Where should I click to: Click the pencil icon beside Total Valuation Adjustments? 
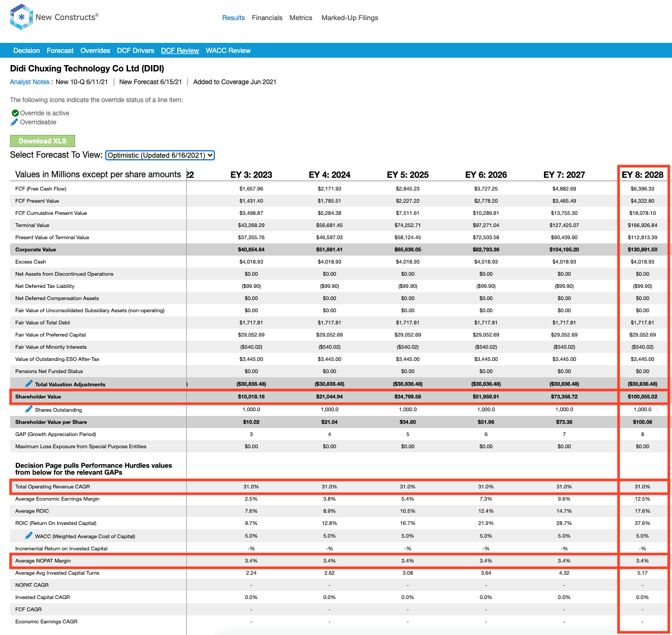(29, 384)
